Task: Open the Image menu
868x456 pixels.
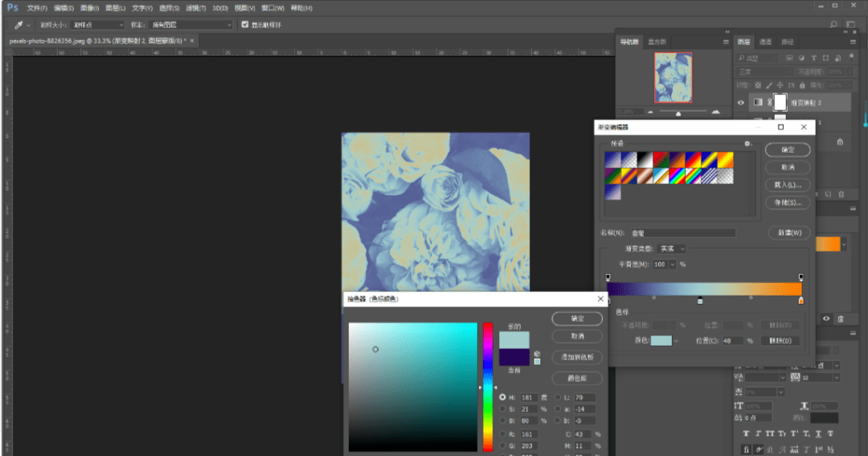Action: (90, 8)
